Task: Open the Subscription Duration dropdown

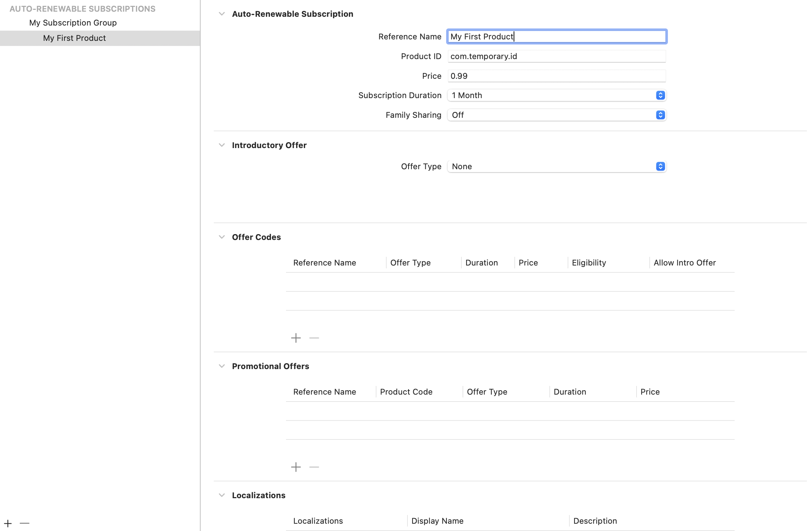Action: click(x=556, y=95)
